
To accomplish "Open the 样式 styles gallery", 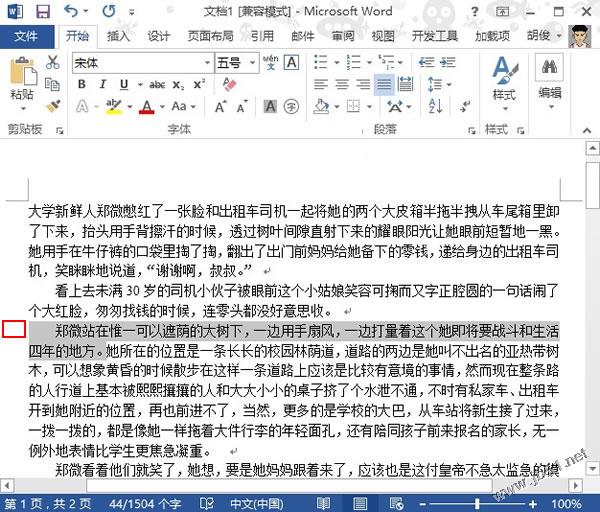I will point(505,83).
